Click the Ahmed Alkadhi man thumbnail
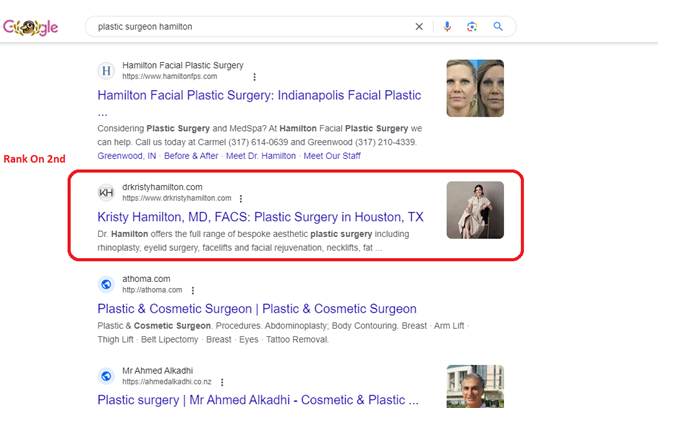This screenshot has width=673, height=422. point(475,386)
